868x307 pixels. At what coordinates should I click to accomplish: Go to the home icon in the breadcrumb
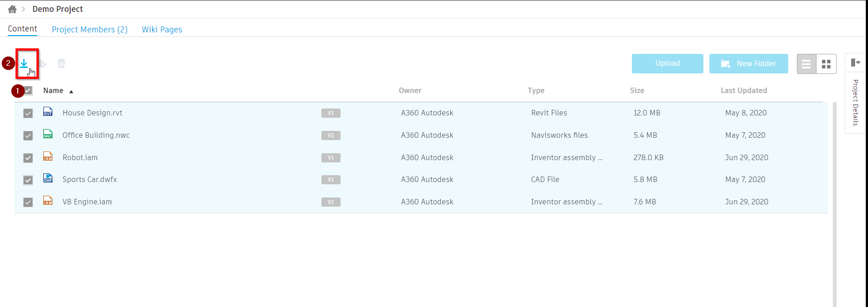pos(12,9)
